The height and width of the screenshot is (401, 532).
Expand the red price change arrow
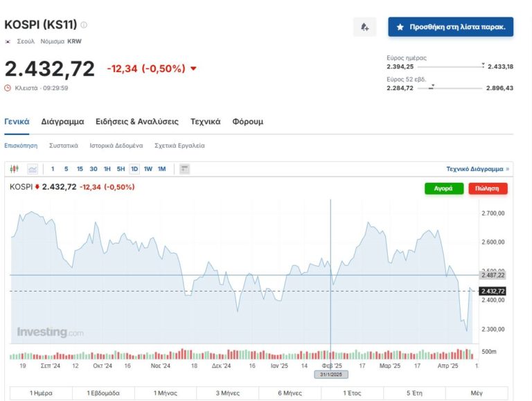[x=193, y=69]
